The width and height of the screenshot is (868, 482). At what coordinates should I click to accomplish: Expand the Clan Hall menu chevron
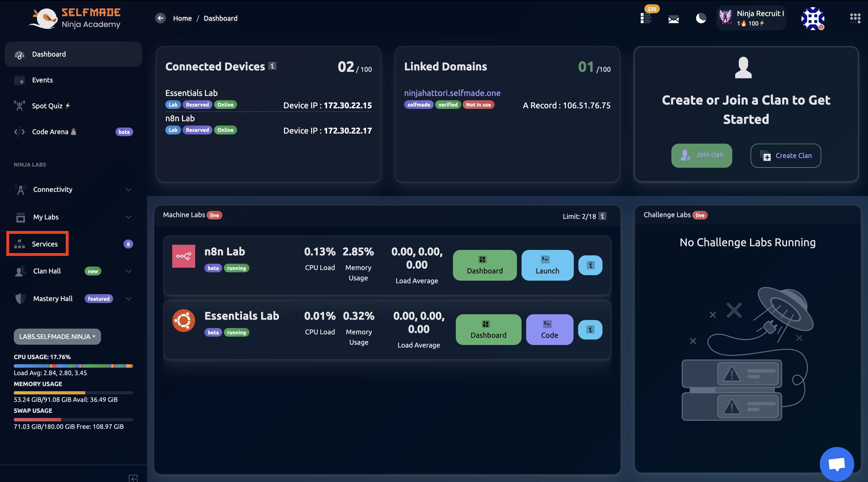coord(128,271)
